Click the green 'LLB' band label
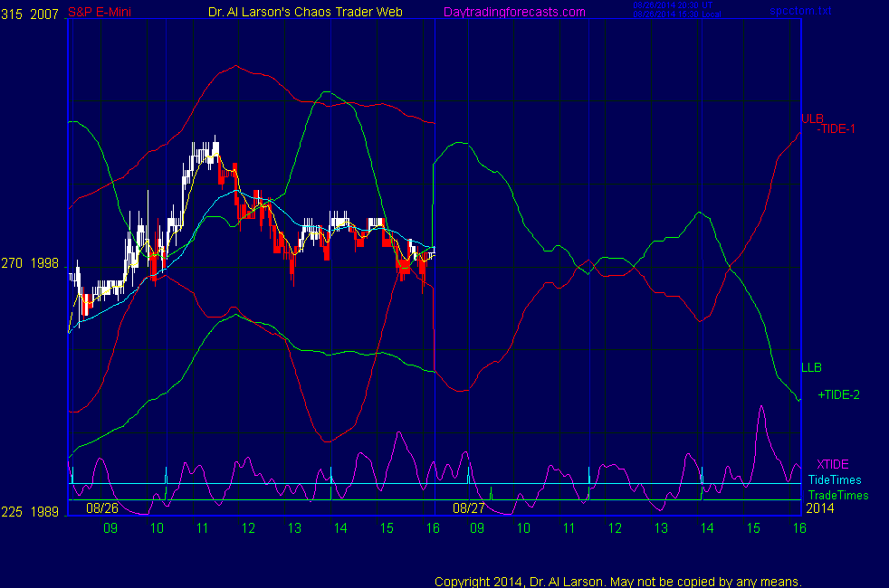Viewport: 889px width, 588px height. (x=811, y=367)
